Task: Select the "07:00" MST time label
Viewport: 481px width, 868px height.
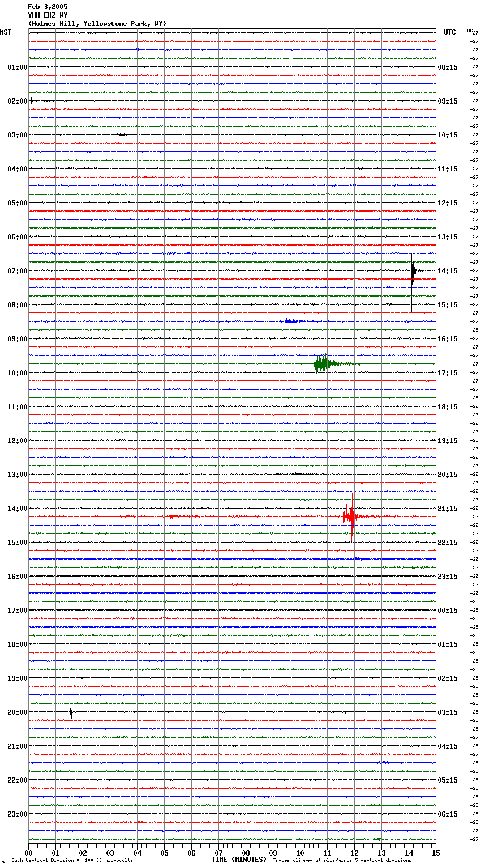Action: click(17, 271)
